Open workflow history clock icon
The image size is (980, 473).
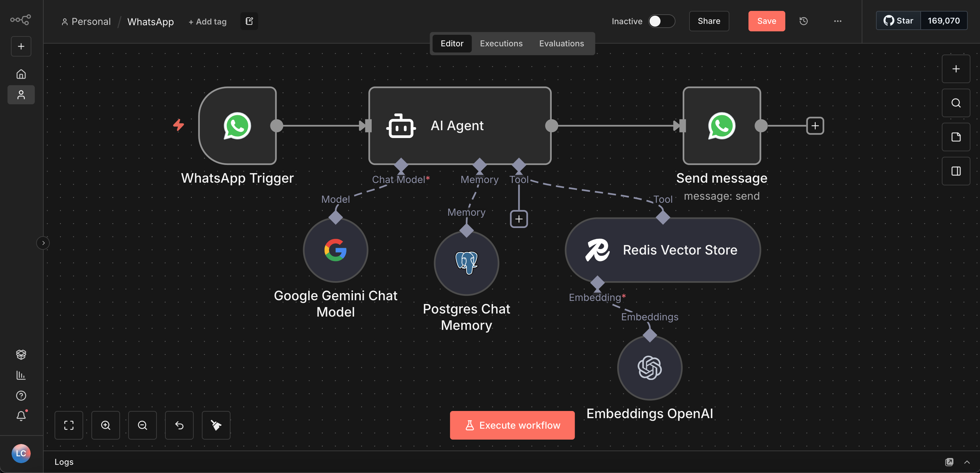pyautogui.click(x=803, y=21)
